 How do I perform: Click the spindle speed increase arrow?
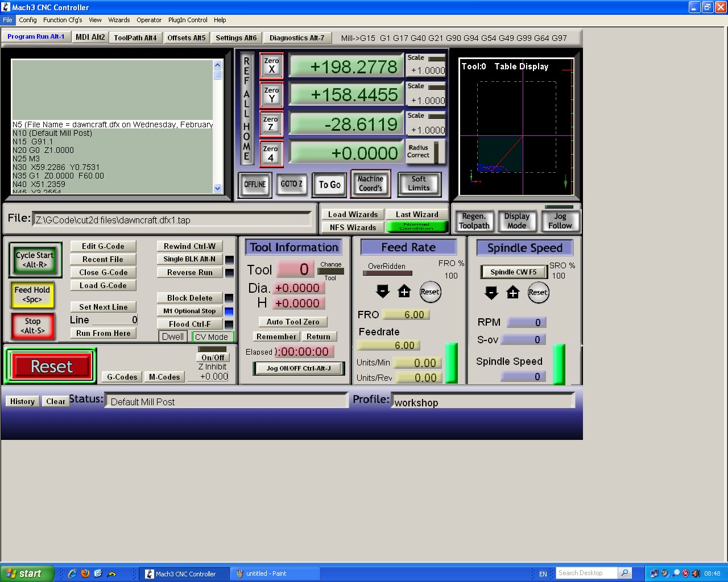click(513, 293)
